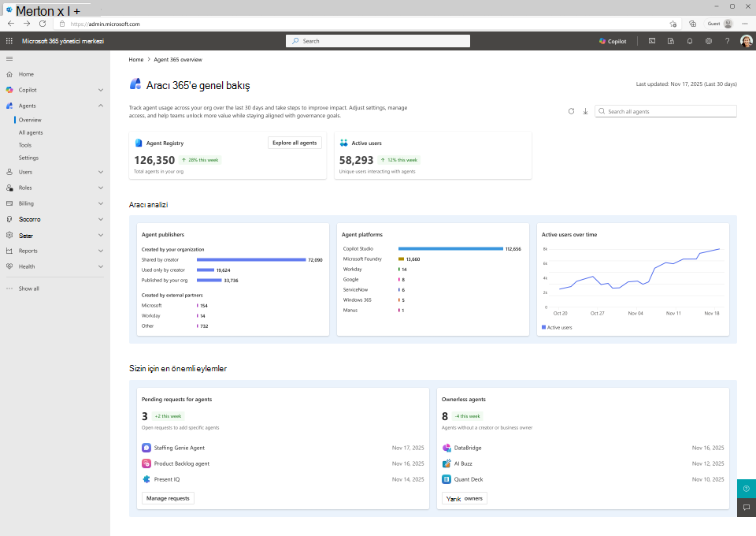The width and height of the screenshot is (756, 536).
Task: Click the Explore all agents button
Action: click(295, 143)
